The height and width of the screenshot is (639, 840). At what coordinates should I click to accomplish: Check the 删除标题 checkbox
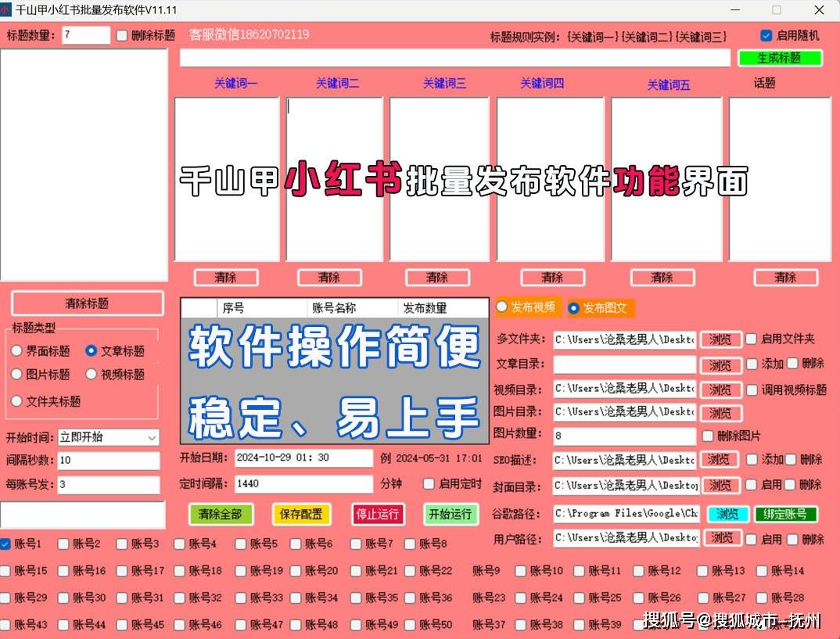coord(122,35)
